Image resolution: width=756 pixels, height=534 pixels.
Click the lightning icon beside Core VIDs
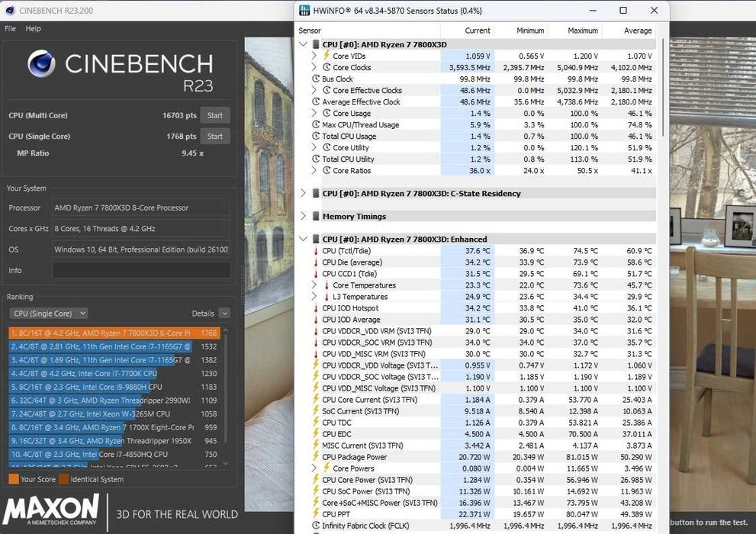327,56
